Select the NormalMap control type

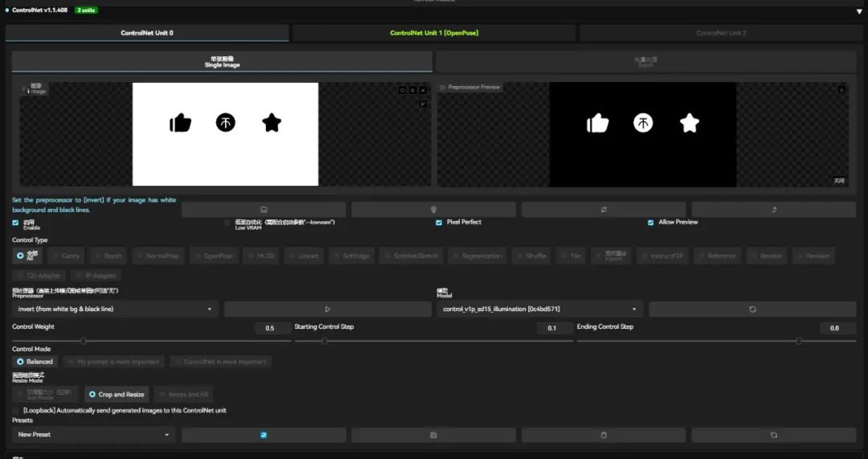158,256
